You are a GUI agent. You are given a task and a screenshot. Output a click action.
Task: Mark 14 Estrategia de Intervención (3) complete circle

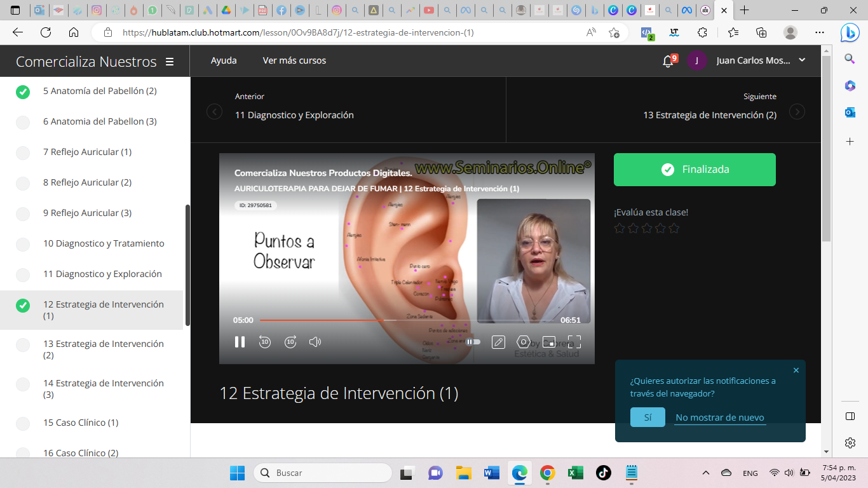pos(23,384)
